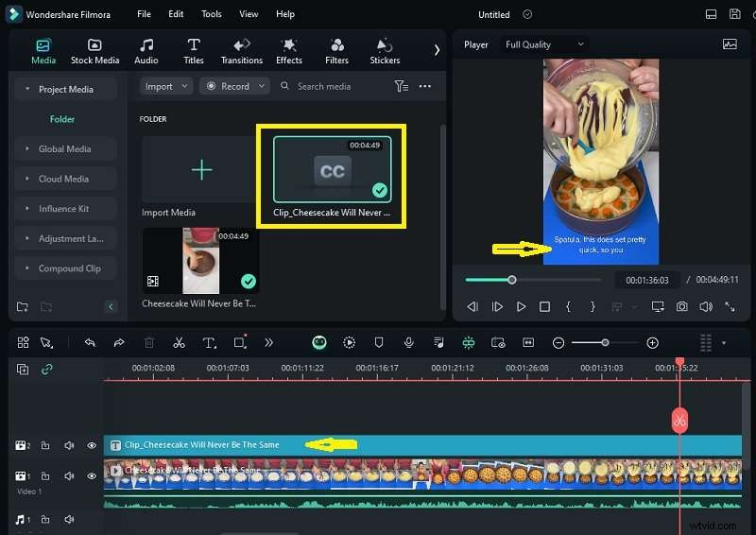Take a snapshot with the camera icon
Image resolution: width=756 pixels, height=535 pixels.
click(x=681, y=306)
